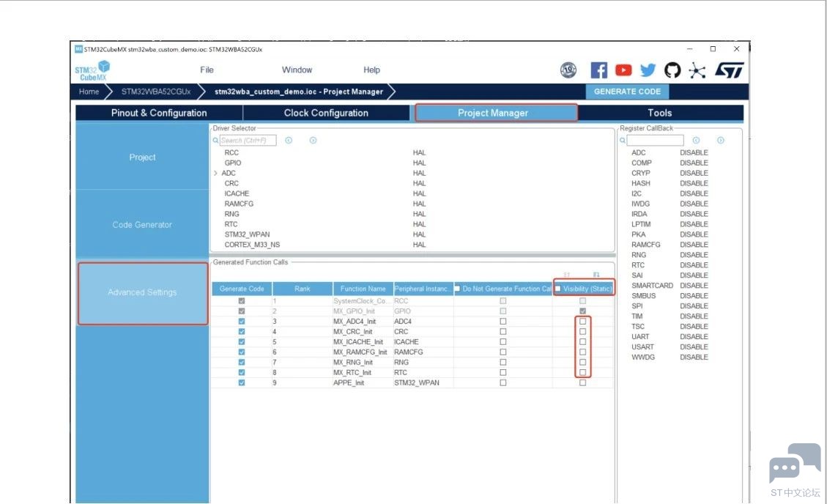This screenshot has height=504, width=827.
Task: Open HAL driver dropdown for GPIO
Action: point(419,163)
